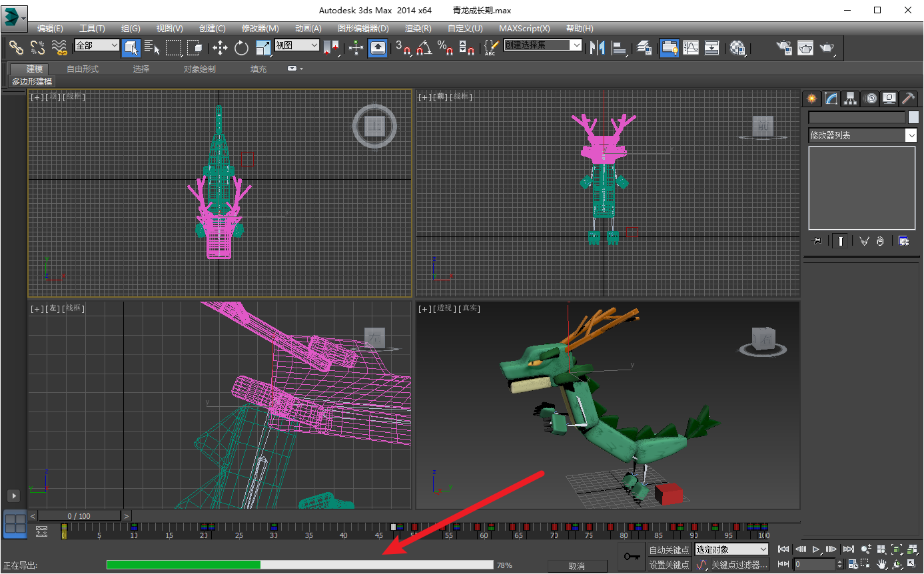Open the 渲染(R) menu
The image size is (924, 574).
click(x=418, y=29)
